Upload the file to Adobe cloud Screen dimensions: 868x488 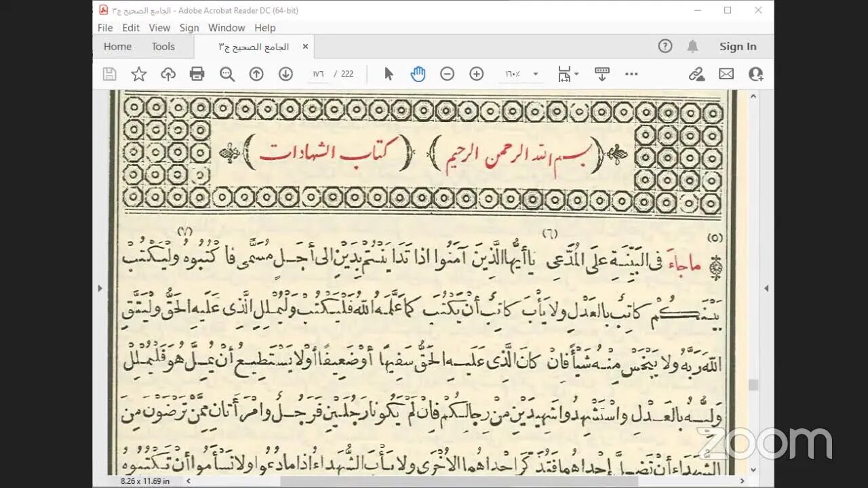click(168, 74)
